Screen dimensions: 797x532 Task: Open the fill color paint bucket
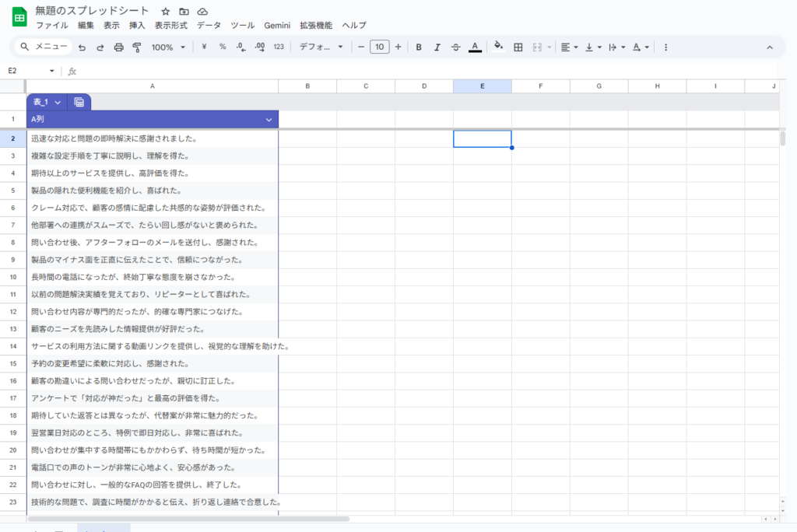[x=498, y=47]
